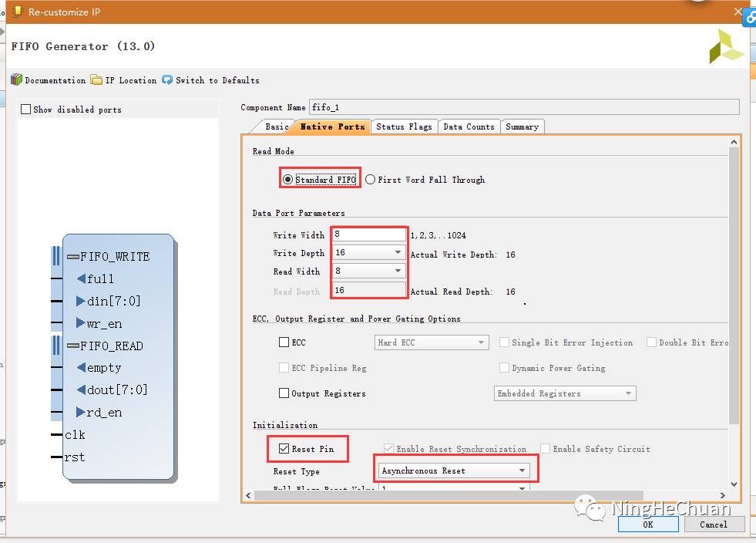756x543 pixels.
Task: Switch to the Status Flags tab
Action: [404, 126]
